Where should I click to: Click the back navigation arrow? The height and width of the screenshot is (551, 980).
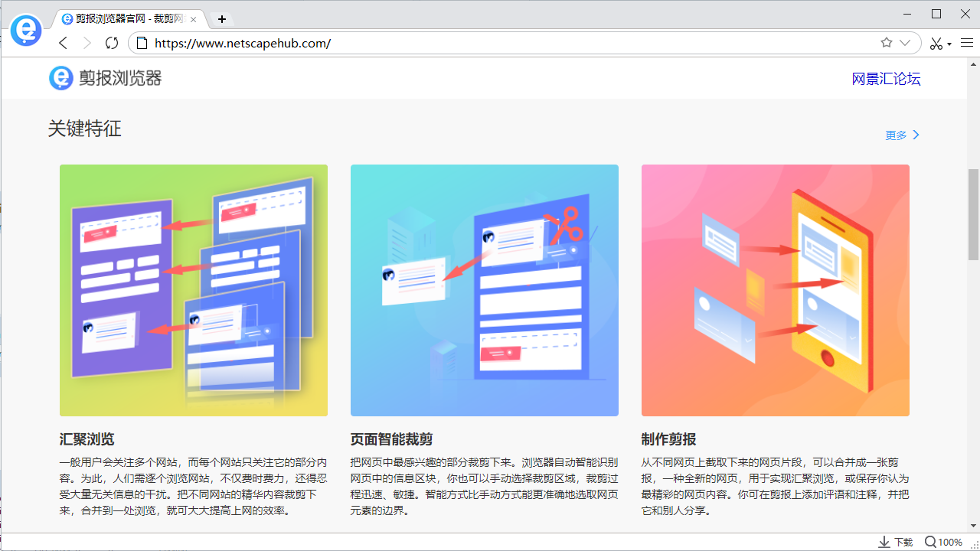(x=64, y=43)
